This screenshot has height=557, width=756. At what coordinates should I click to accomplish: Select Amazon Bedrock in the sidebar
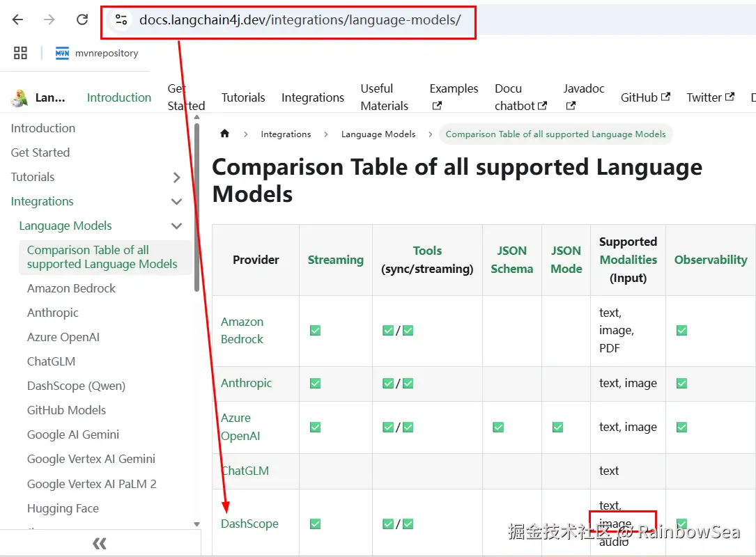pos(71,289)
